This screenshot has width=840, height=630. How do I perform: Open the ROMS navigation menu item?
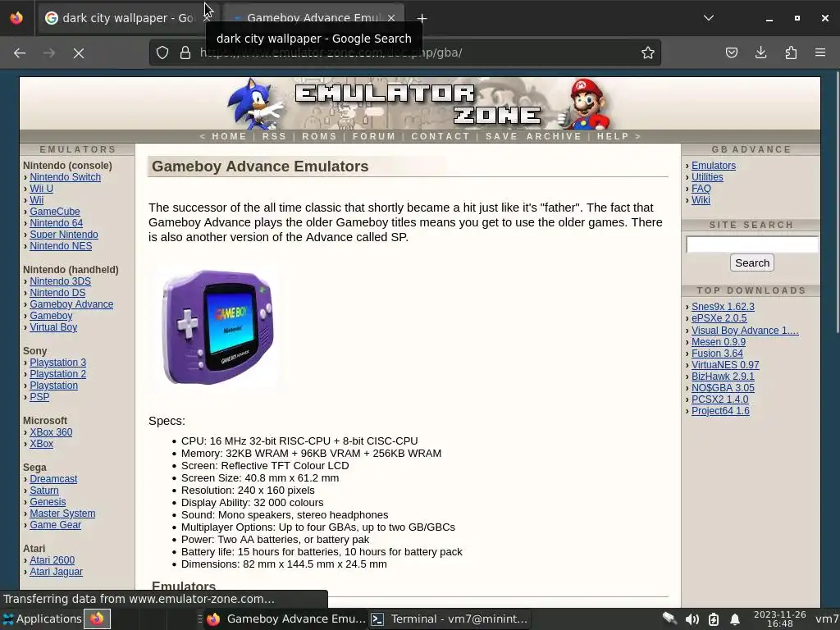[x=319, y=136]
